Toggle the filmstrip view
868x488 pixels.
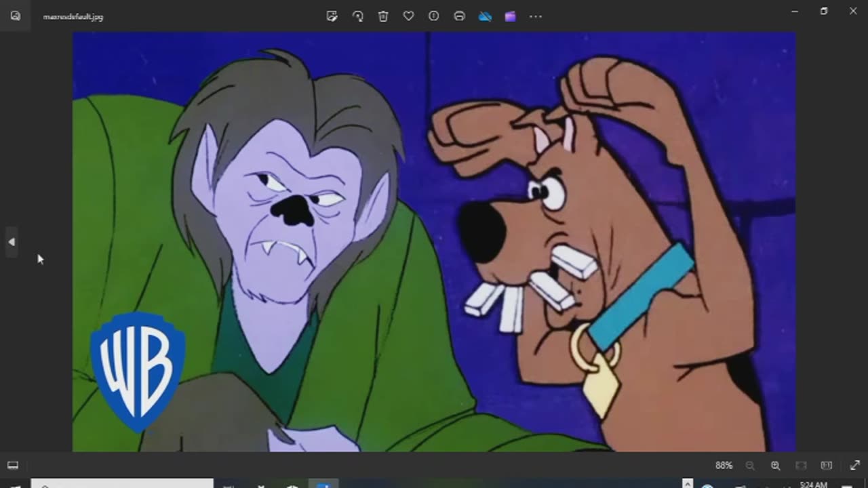pyautogui.click(x=13, y=466)
